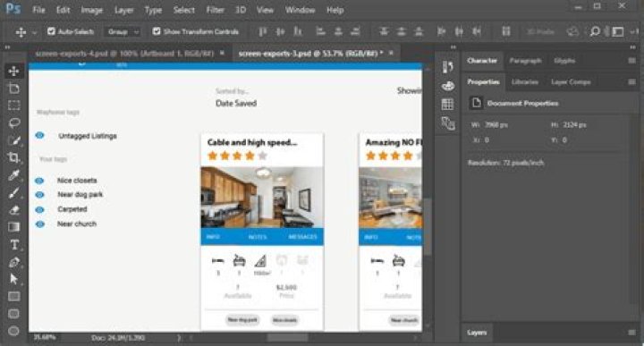Select the Path Selection arrow tool
The image size is (644, 346).
pyautogui.click(x=14, y=279)
